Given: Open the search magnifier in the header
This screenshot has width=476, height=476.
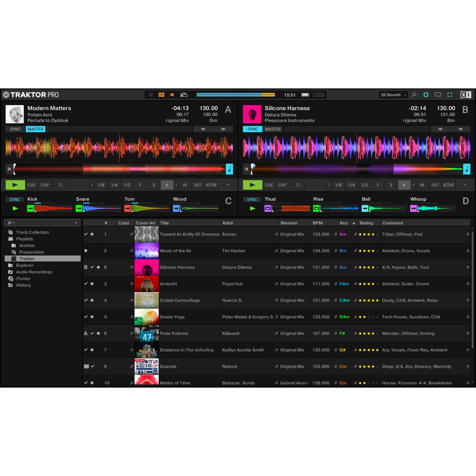Looking at the screenshot, I should (x=414, y=95).
